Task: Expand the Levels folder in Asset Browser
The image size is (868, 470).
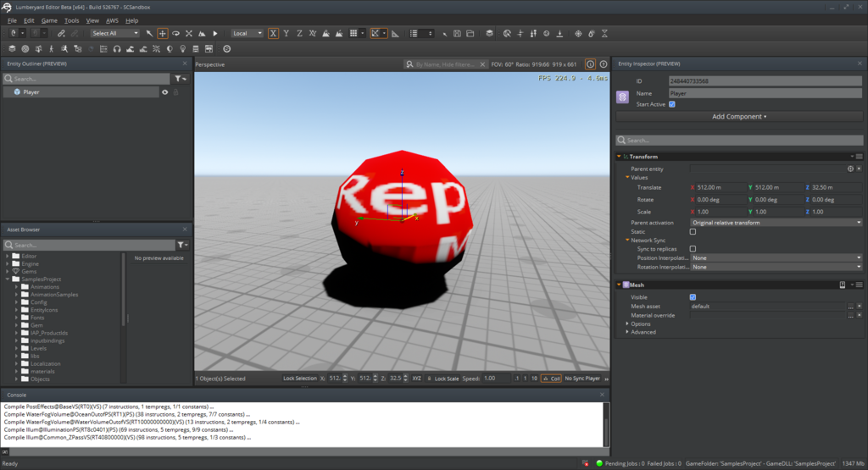Action: click(x=17, y=348)
